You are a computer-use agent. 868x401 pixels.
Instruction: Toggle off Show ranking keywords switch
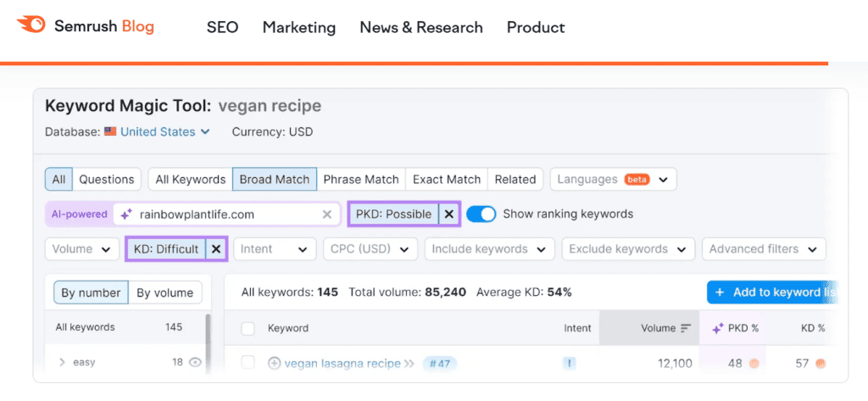[x=481, y=214]
